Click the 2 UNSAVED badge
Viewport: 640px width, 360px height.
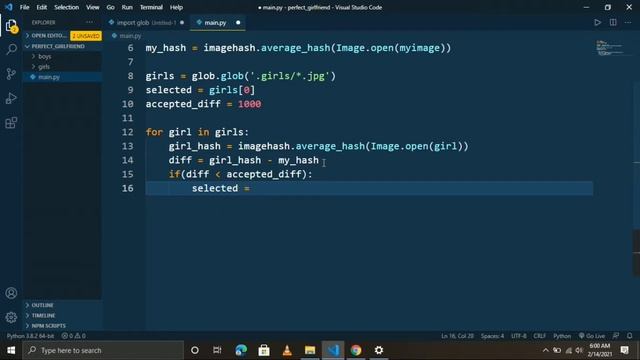(x=86, y=36)
